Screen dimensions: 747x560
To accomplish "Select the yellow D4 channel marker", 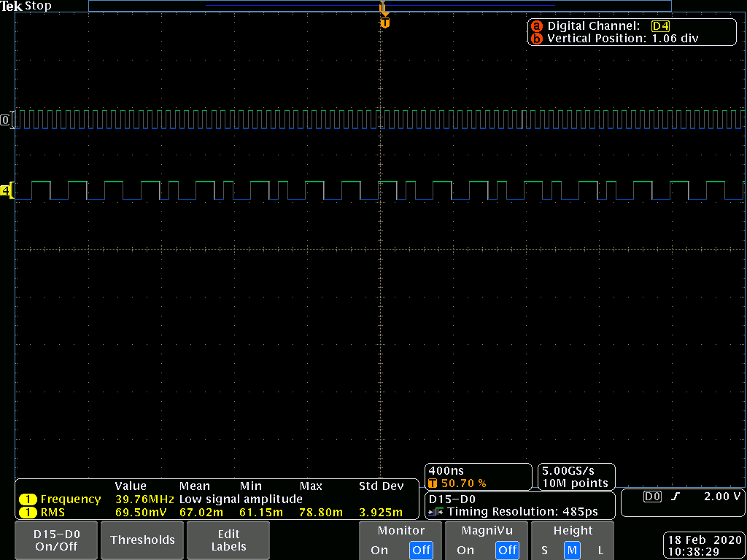I will pyautogui.click(x=6, y=191).
